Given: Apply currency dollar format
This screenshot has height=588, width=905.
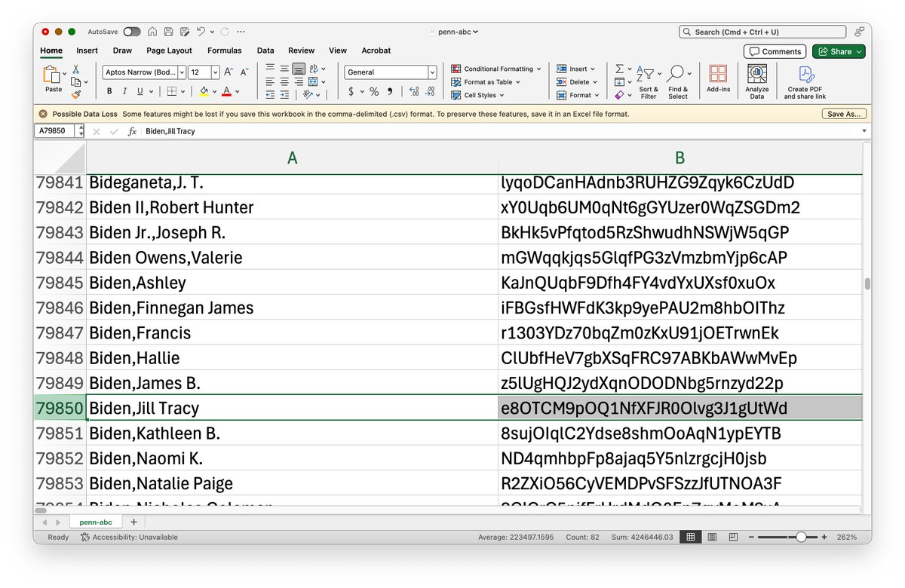Looking at the screenshot, I should 351,92.
